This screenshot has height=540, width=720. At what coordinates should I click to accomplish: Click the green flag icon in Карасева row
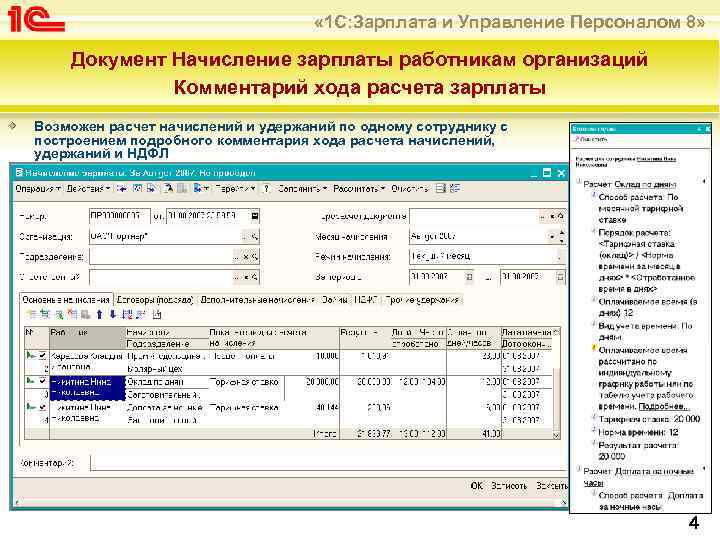[31, 355]
